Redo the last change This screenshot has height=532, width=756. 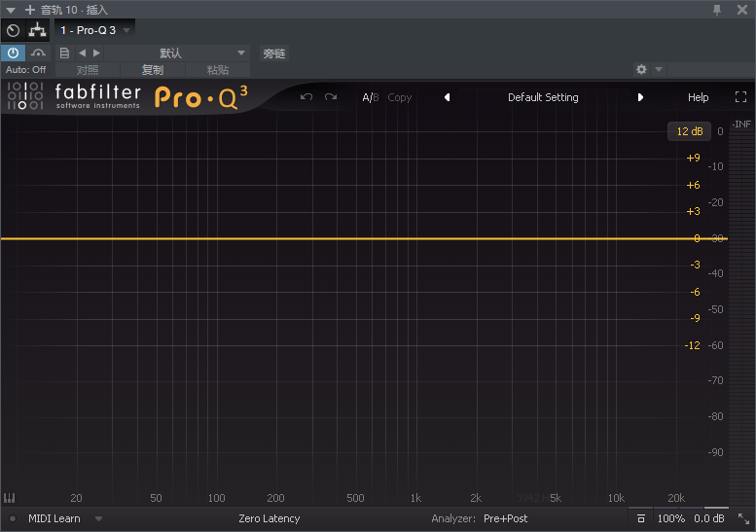pos(331,97)
